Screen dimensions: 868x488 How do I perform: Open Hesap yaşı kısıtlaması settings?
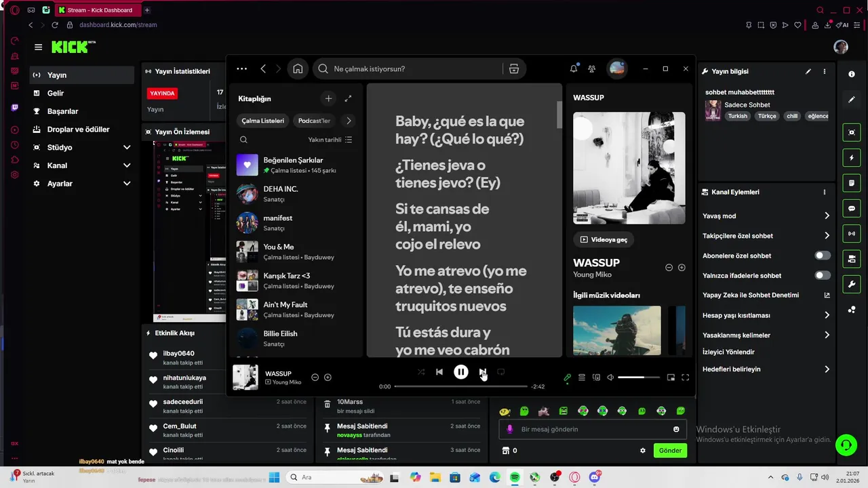tap(766, 315)
